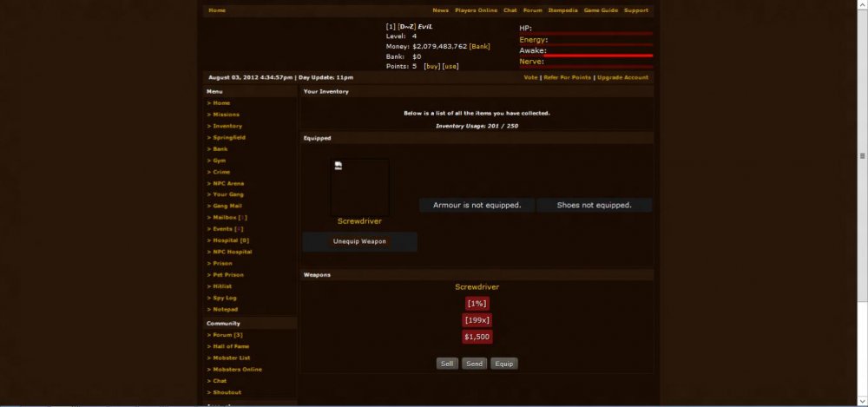The width and height of the screenshot is (868, 407).
Task: Open Game Guide in top navigation
Action: [600, 10]
